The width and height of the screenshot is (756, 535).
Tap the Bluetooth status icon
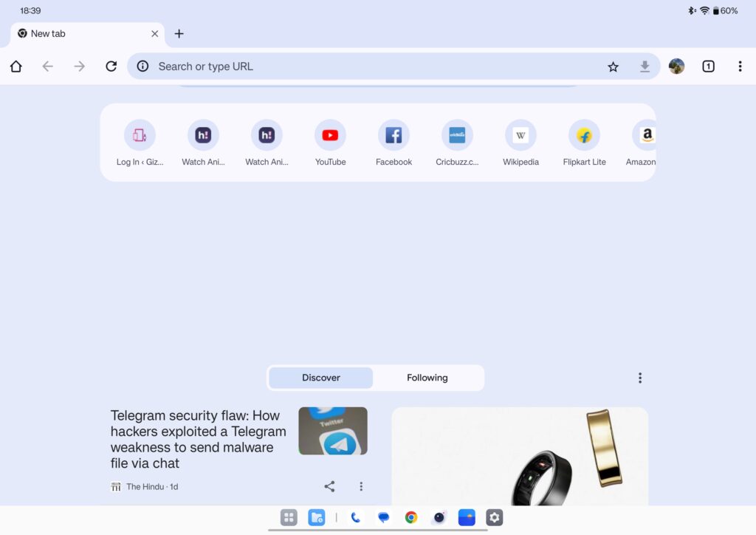[x=692, y=10]
